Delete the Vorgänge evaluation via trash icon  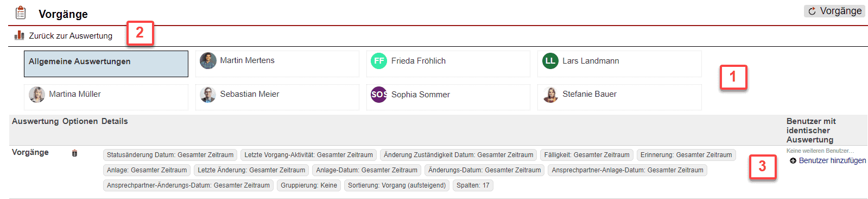tap(74, 153)
